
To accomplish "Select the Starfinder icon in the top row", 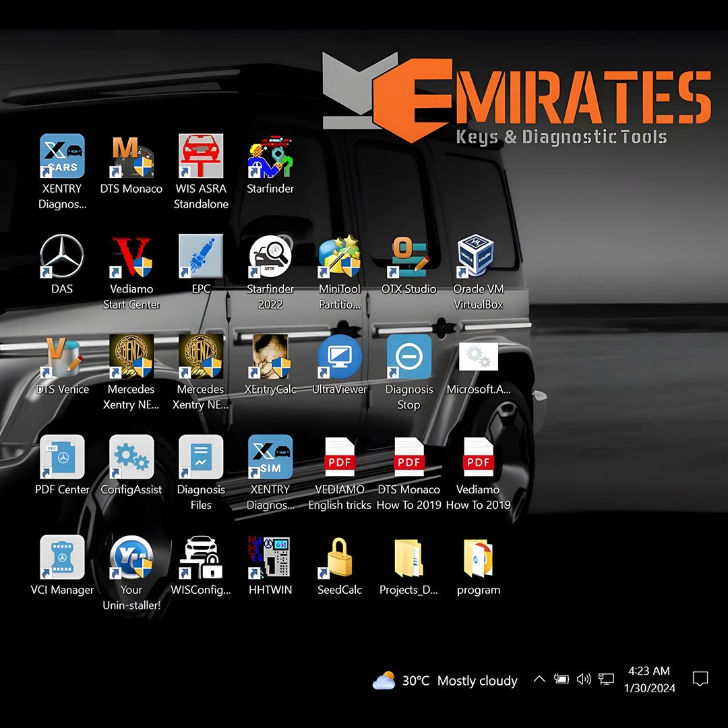I will click(270, 156).
